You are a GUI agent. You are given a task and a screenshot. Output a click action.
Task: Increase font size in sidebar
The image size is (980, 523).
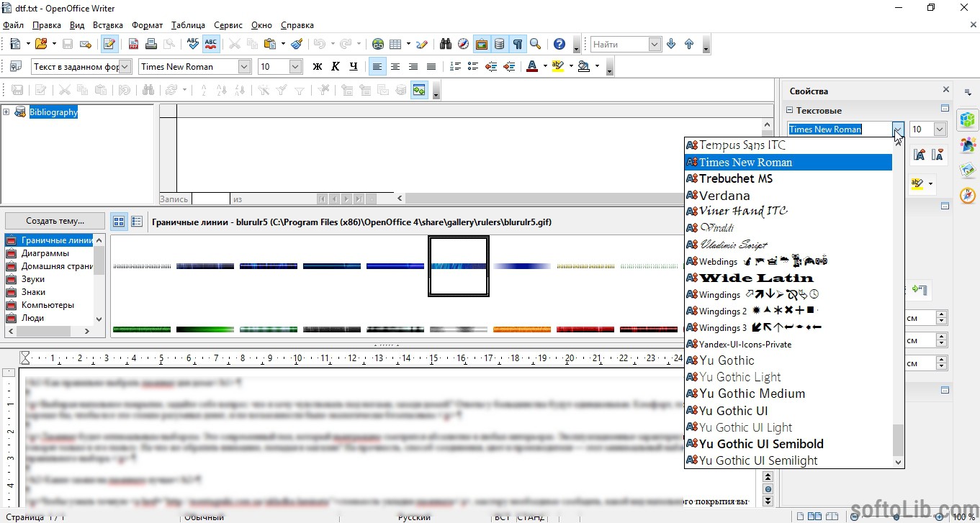pyautogui.click(x=920, y=155)
